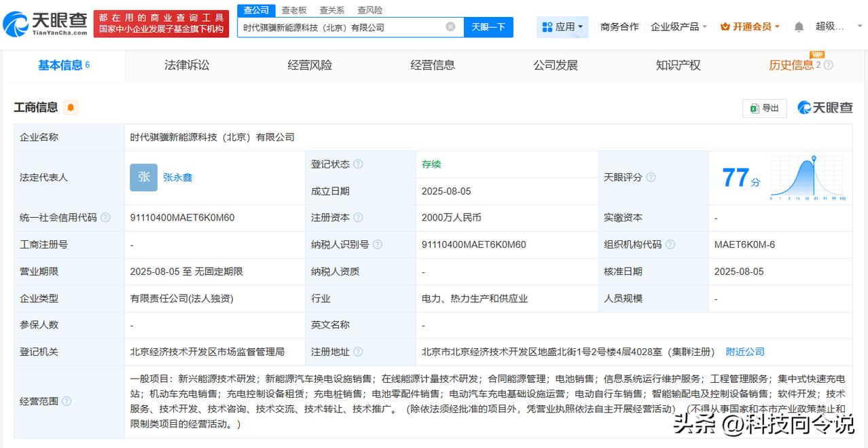Click the notification bell in the top bar
Viewport: 868px width, 448px height.
click(799, 27)
